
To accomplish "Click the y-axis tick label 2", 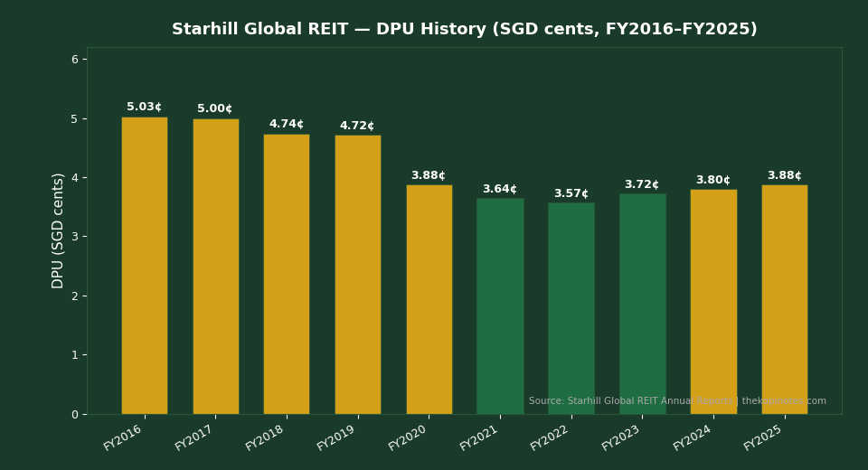I will [75, 296].
